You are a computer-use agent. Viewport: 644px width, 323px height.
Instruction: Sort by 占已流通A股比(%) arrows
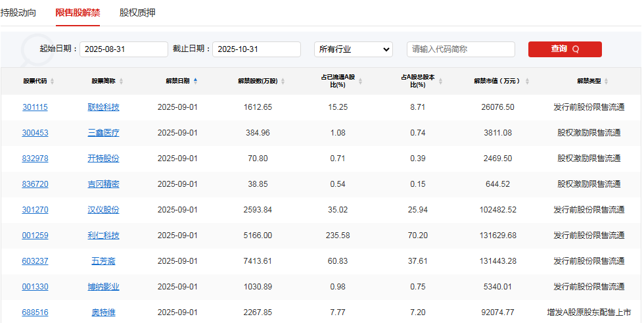tap(360, 82)
